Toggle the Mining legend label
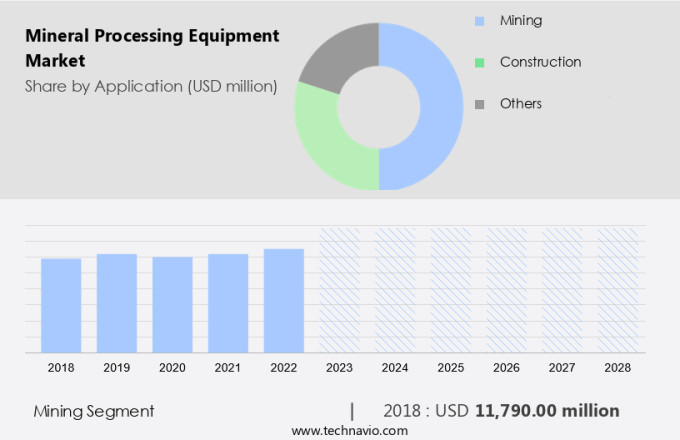680x440 pixels. point(520,20)
